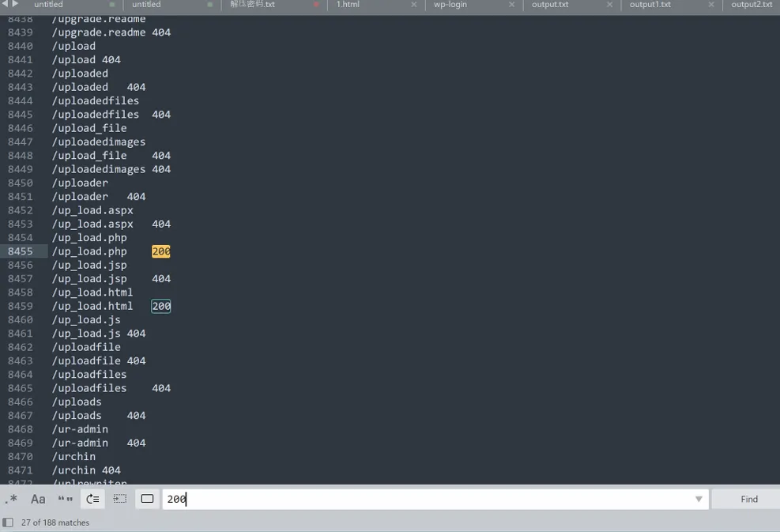
Task: Click the highlighted 200 on line 8455
Action: 161,251
